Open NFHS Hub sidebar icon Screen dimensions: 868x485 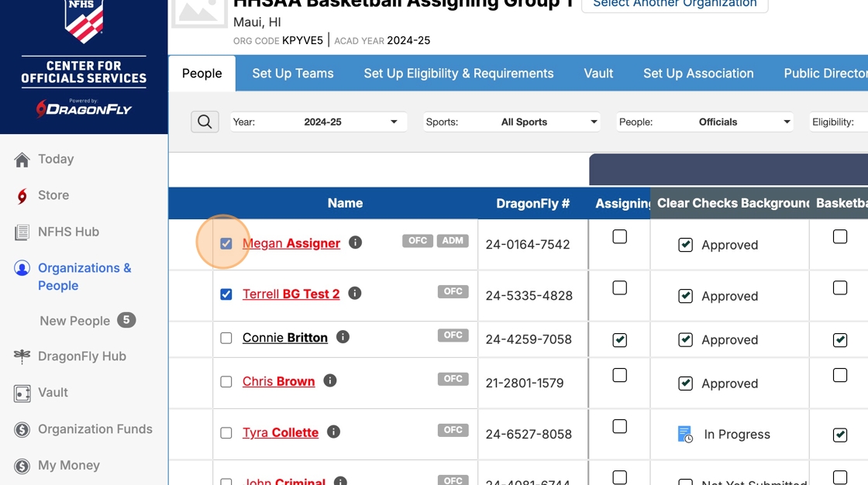tap(22, 232)
